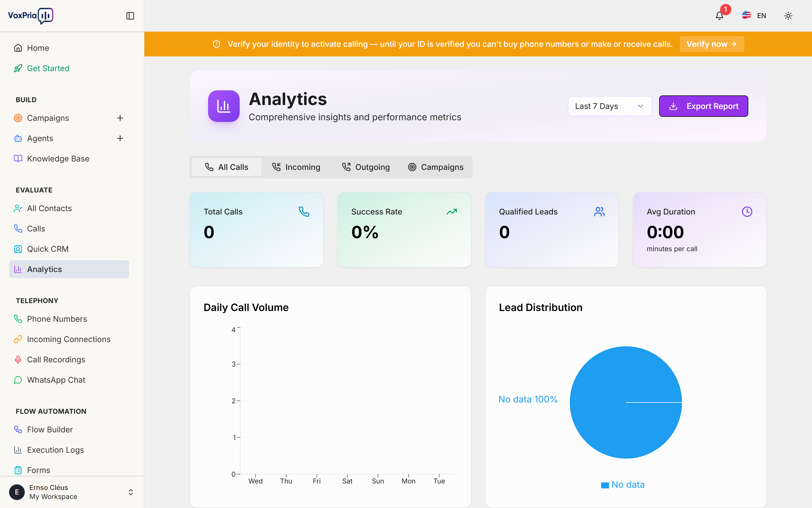Click the user avatar E
This screenshot has height=508, width=812.
pyautogui.click(x=17, y=492)
